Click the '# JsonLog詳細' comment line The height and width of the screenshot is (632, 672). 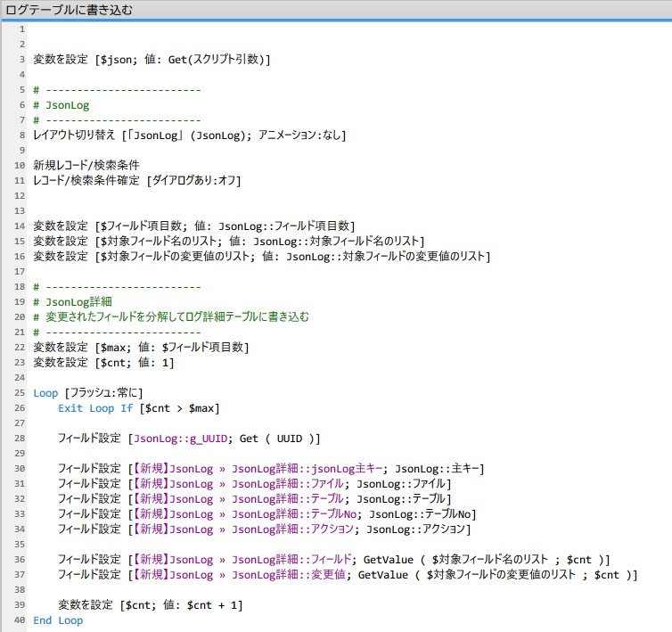point(73,301)
